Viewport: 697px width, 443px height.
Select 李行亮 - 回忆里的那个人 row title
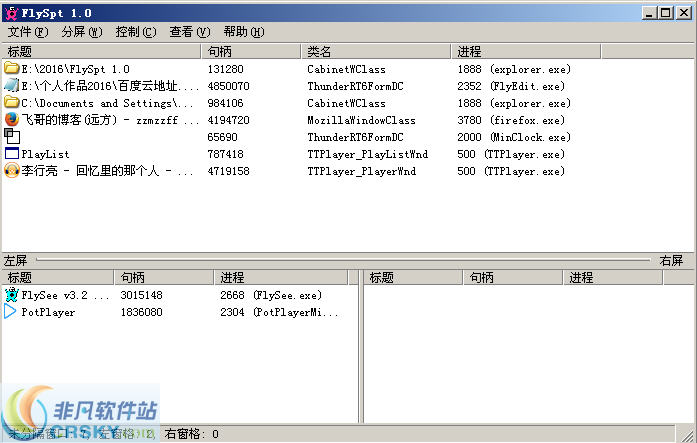[x=107, y=171]
